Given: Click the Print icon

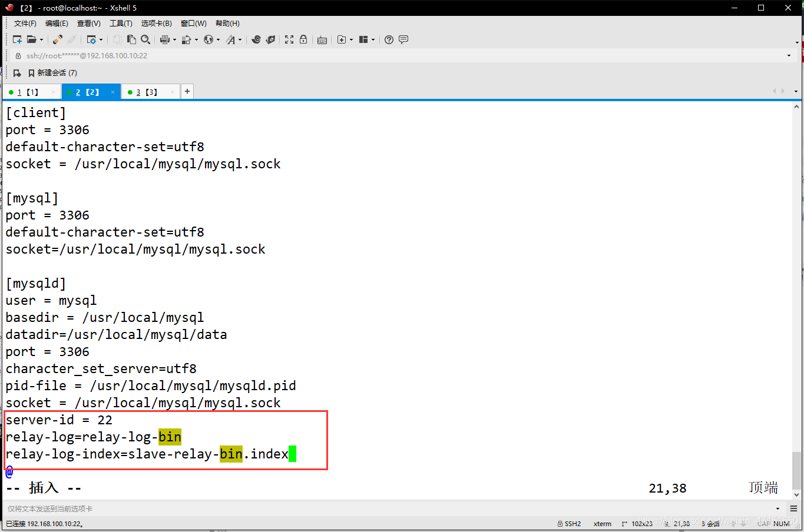Looking at the screenshot, I should pyautogui.click(x=165, y=39).
